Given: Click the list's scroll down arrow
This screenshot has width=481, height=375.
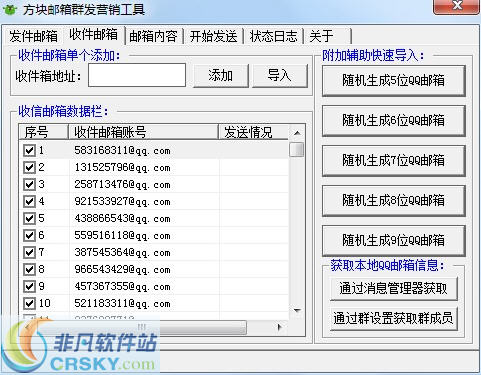Looking at the screenshot, I should click(297, 311).
